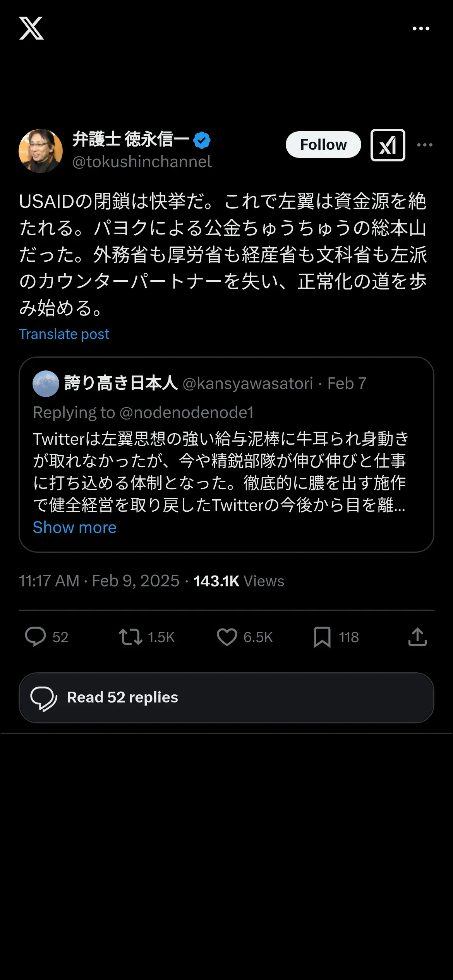Repost using the retweet arrows icon
This screenshot has height=980, width=453.
[130, 637]
